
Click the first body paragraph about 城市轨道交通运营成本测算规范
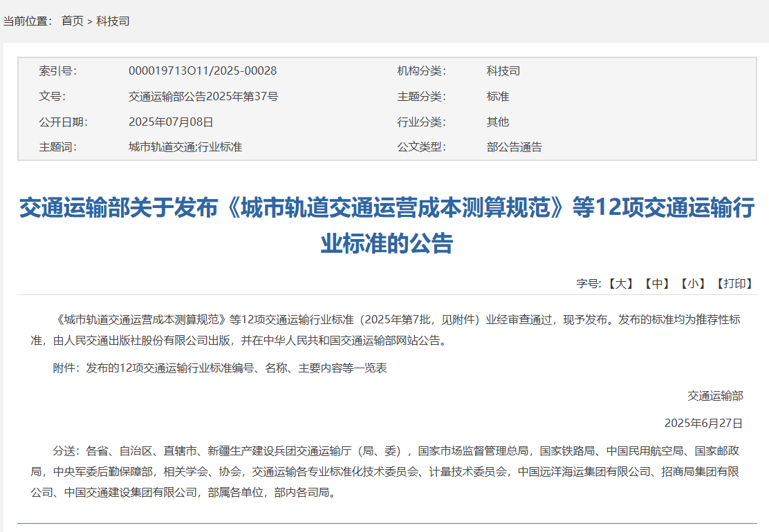(x=385, y=330)
